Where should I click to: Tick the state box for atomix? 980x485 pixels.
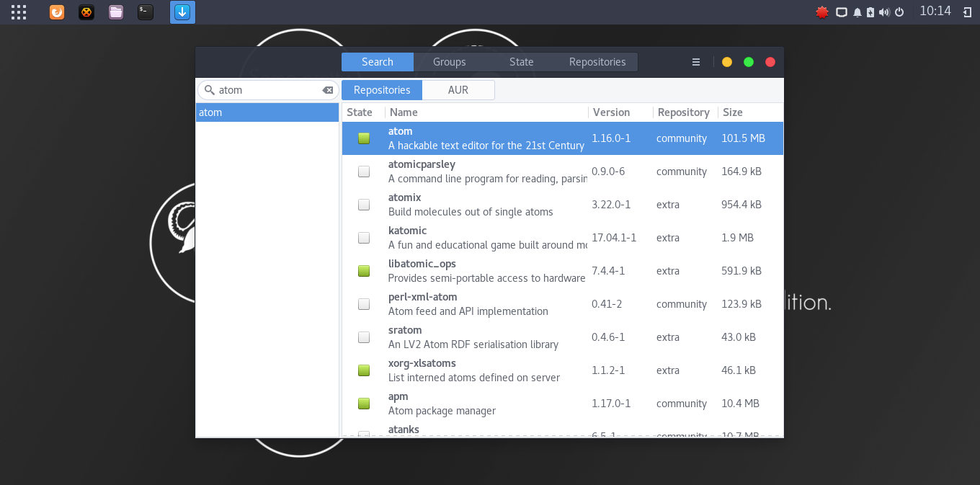point(364,205)
